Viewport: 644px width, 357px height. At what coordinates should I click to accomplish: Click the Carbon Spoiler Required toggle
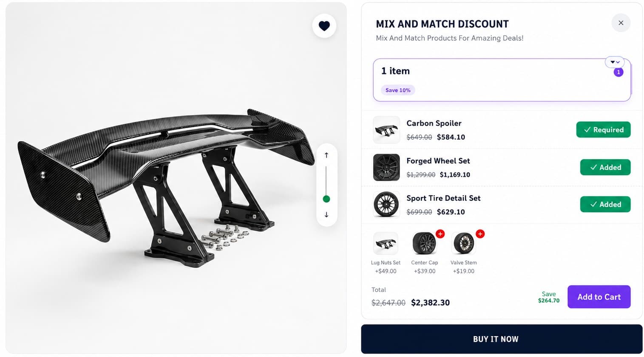click(603, 129)
